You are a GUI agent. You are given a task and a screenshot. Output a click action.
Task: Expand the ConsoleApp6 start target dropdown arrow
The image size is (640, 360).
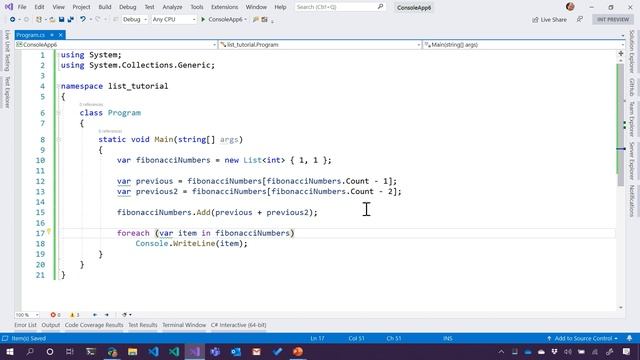pyautogui.click(x=246, y=20)
